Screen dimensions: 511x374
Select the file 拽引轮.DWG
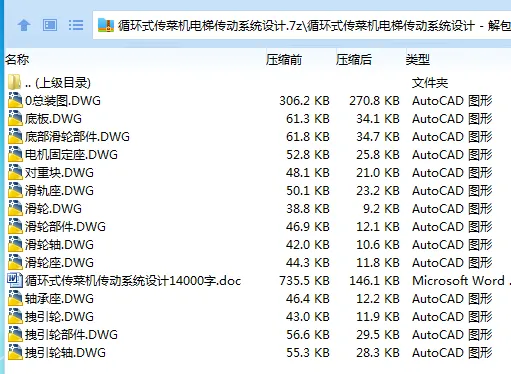click(59, 317)
